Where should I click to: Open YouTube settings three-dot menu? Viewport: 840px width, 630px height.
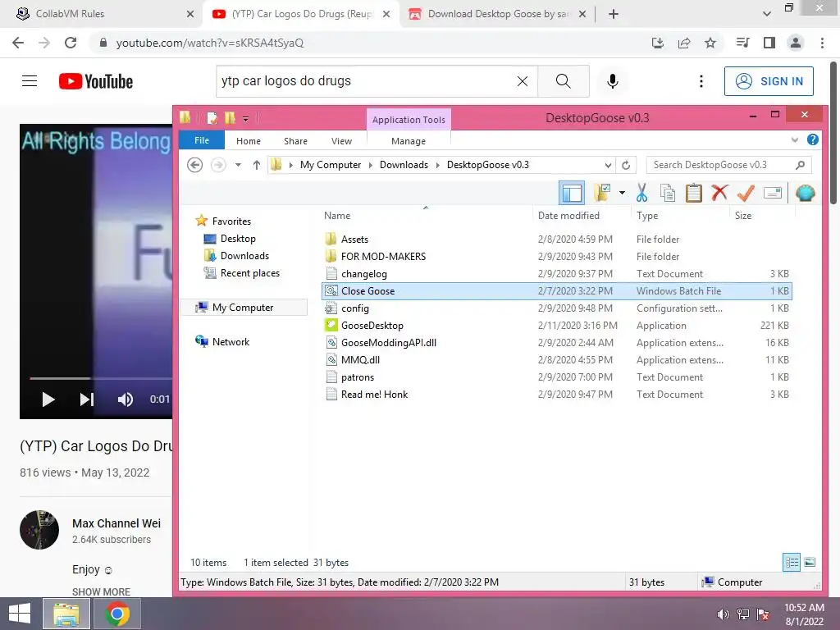(x=701, y=81)
